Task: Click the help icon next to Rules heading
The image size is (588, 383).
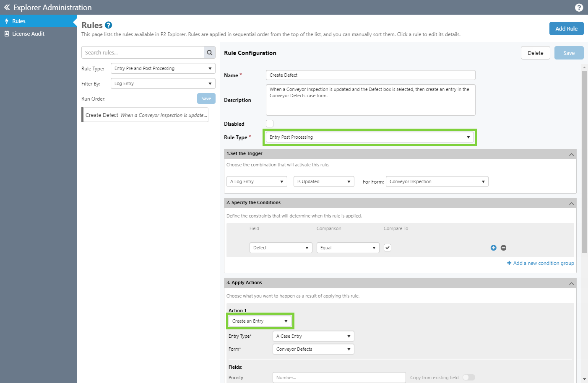Action: click(108, 25)
